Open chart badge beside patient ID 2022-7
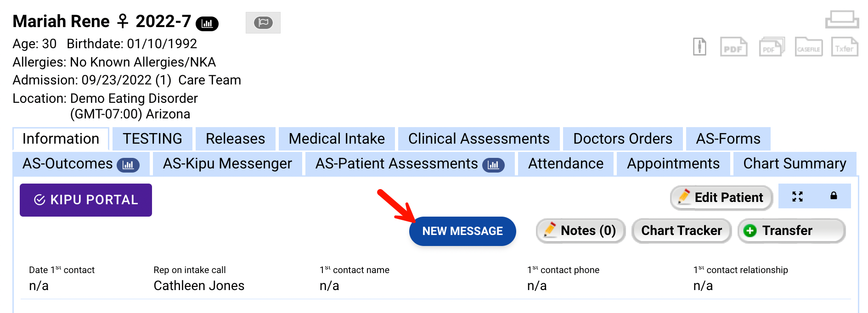Viewport: 868px width, 313px height. tap(207, 23)
